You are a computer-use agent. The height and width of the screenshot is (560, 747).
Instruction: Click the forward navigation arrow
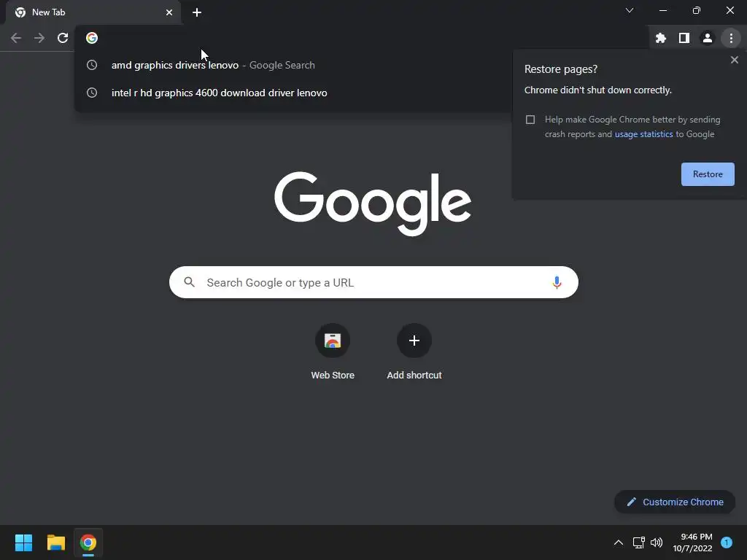tap(39, 38)
